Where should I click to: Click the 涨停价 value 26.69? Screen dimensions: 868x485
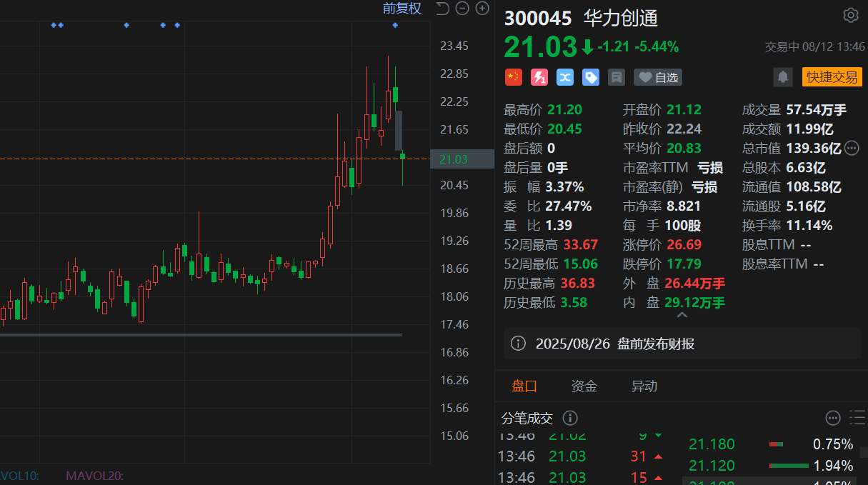684,245
